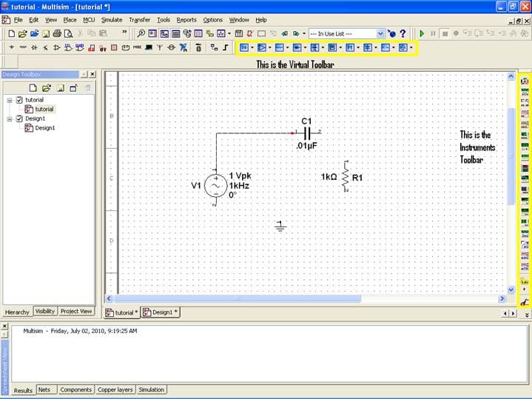Select the Design1 schematic page in tree
Image resolution: width=532 pixels, height=399 pixels.
click(44, 127)
